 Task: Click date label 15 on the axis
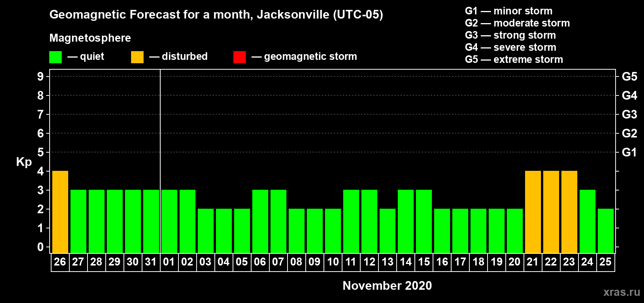[424, 262]
